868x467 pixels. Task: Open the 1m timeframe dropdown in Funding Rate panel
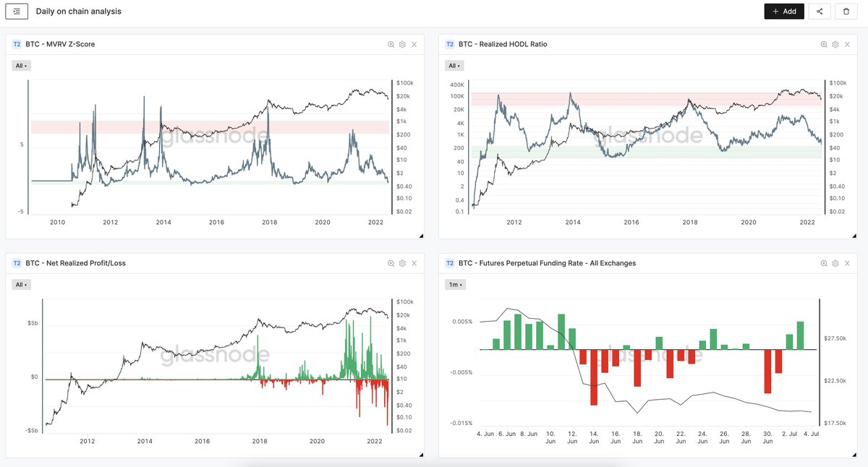pos(454,285)
